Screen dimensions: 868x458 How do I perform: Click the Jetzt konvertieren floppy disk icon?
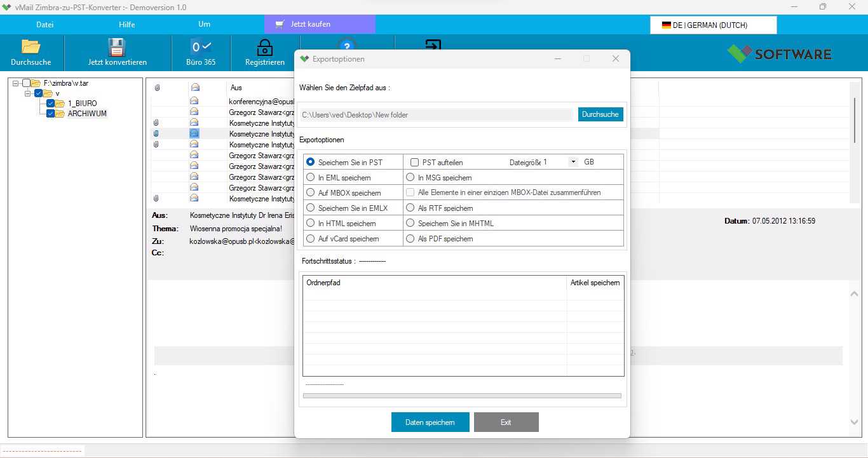[x=117, y=47]
